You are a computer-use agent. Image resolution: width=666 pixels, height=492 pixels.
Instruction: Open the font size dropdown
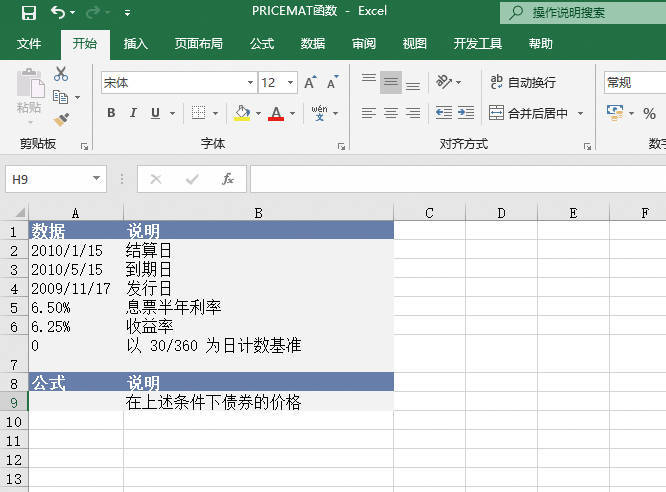pos(291,83)
